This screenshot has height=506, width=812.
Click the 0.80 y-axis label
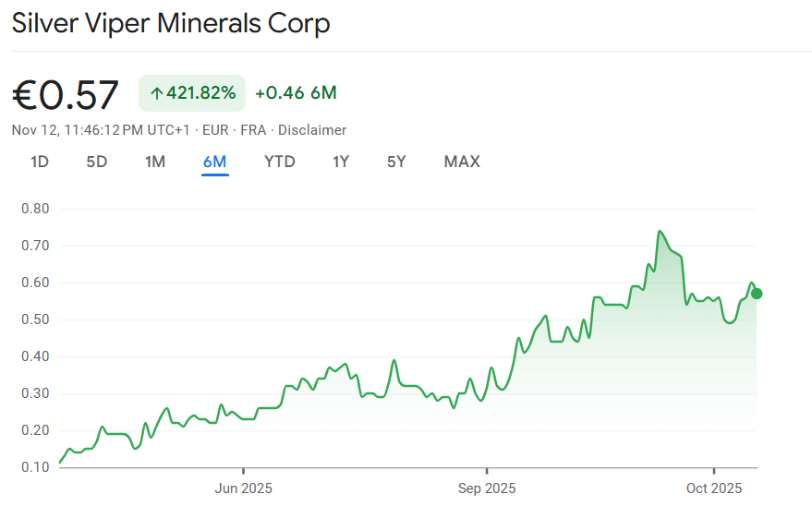click(35, 209)
